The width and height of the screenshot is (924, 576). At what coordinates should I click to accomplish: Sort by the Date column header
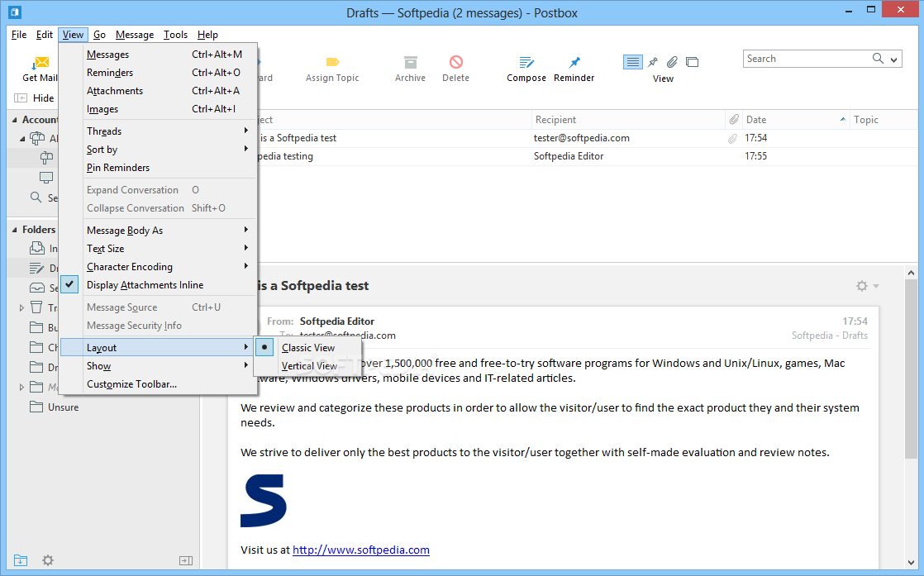[796, 120]
